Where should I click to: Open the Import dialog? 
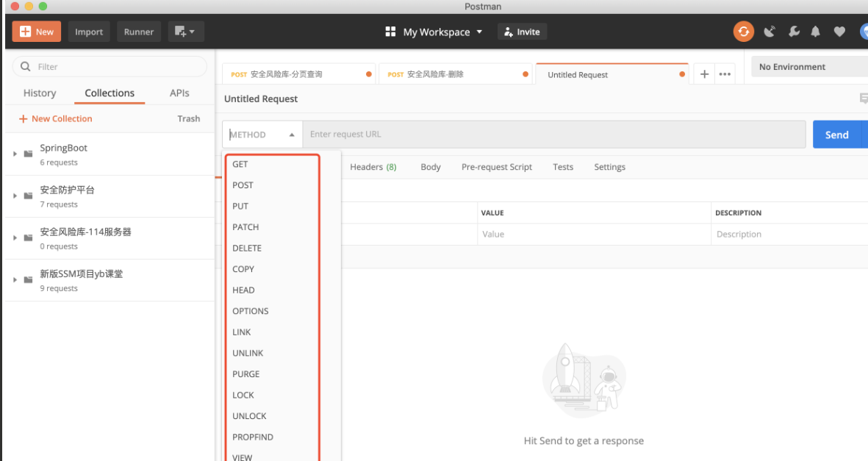[x=89, y=32]
